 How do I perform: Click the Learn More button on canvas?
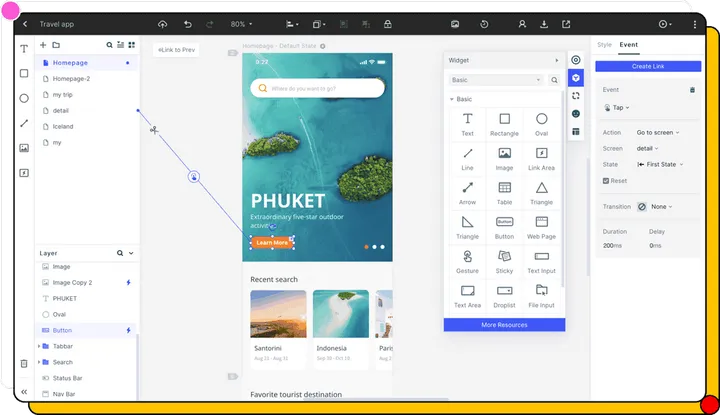click(x=272, y=242)
